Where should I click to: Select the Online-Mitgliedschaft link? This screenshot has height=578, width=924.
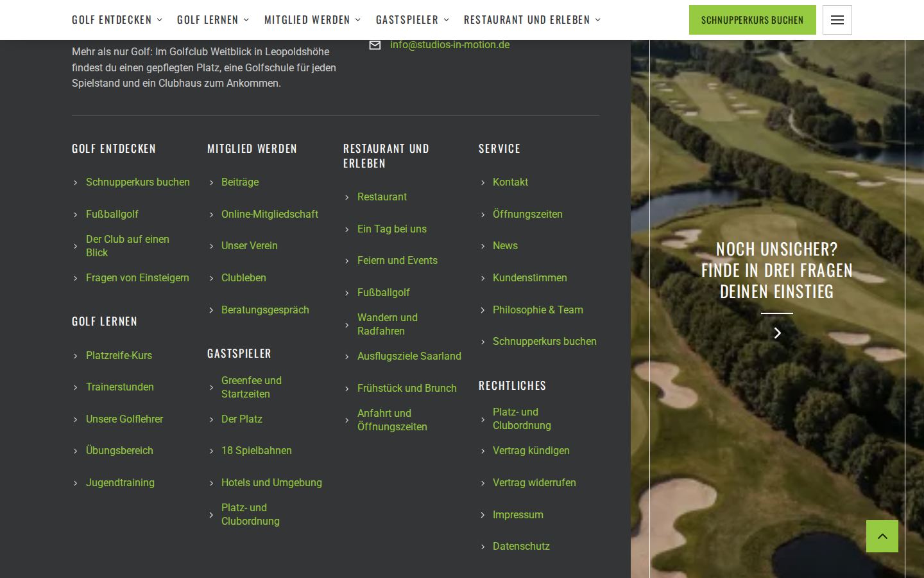[x=269, y=214]
